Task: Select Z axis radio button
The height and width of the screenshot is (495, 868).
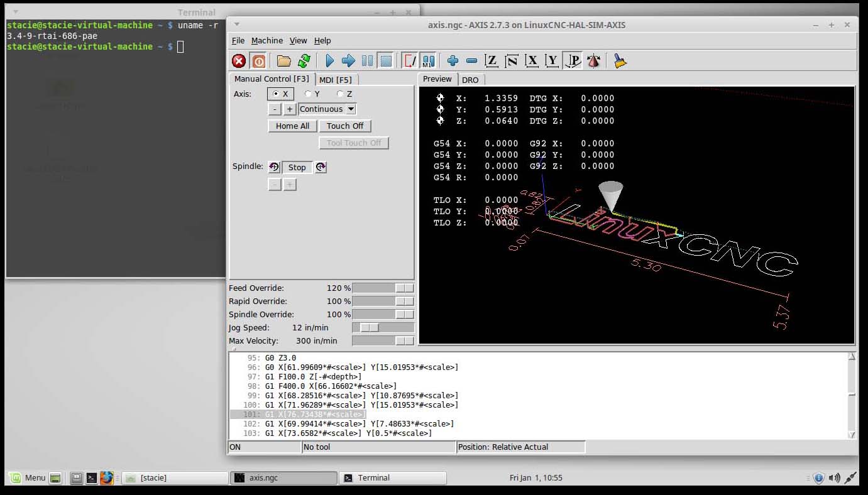Action: (344, 94)
